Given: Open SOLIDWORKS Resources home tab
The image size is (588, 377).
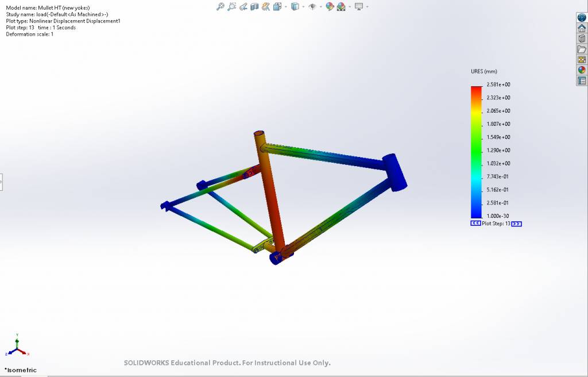Looking at the screenshot, I should (582, 28).
